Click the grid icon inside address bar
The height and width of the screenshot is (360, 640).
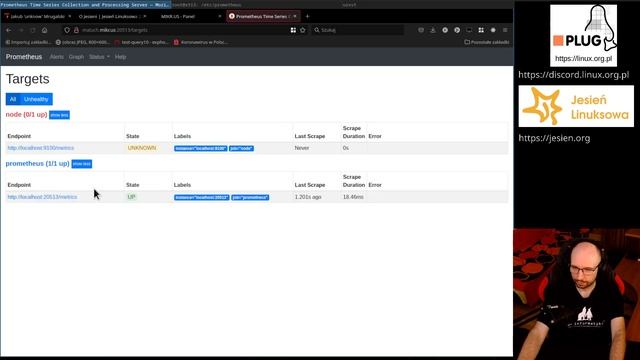point(293,30)
